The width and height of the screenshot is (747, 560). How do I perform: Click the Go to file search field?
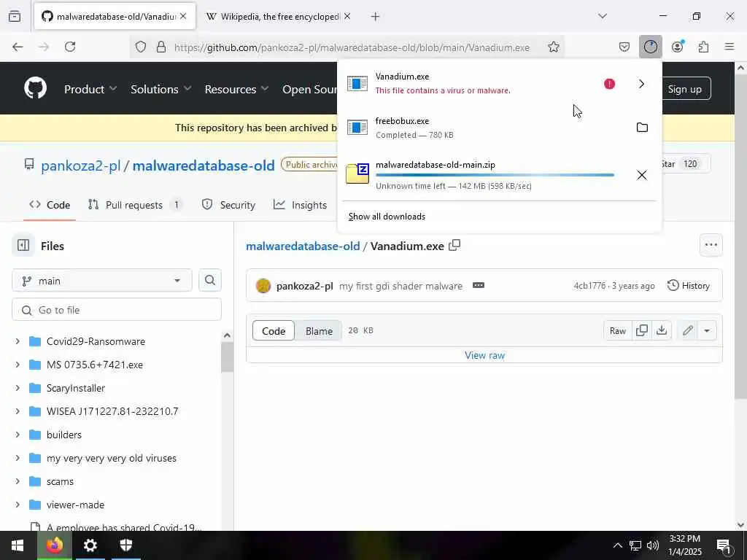pos(117,309)
